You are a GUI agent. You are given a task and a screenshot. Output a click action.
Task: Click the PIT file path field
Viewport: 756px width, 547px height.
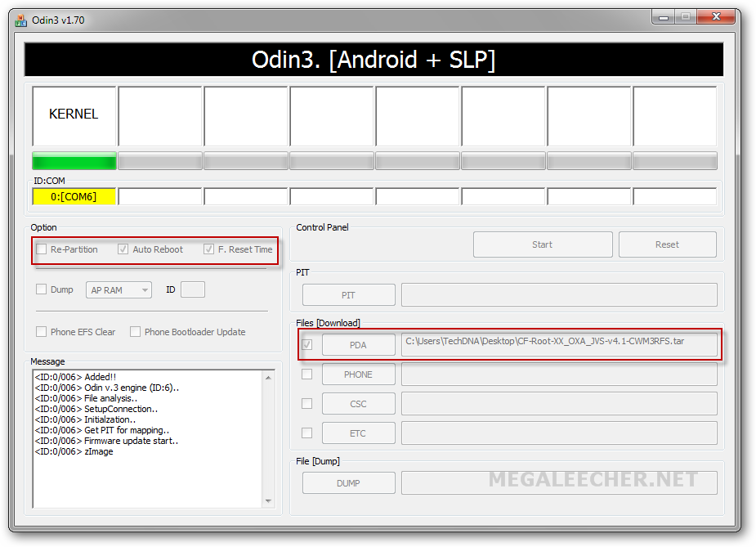559,294
